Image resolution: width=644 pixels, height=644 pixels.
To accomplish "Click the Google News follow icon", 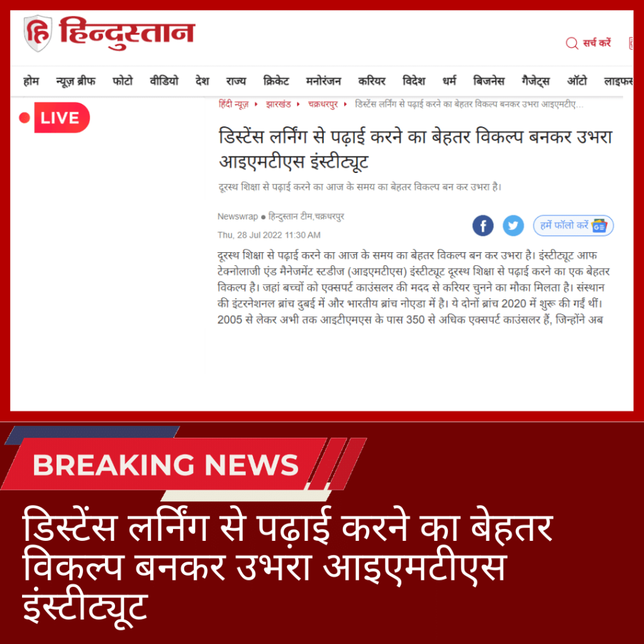I will pos(599,226).
